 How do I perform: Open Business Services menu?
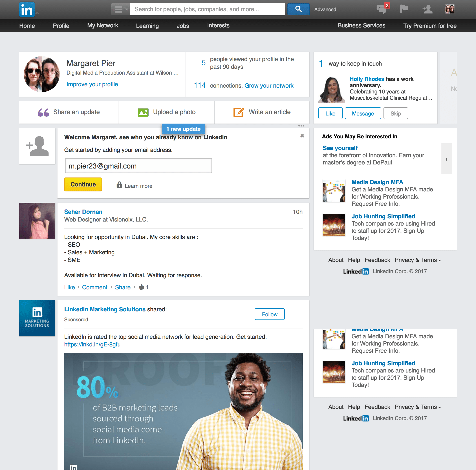tap(361, 25)
